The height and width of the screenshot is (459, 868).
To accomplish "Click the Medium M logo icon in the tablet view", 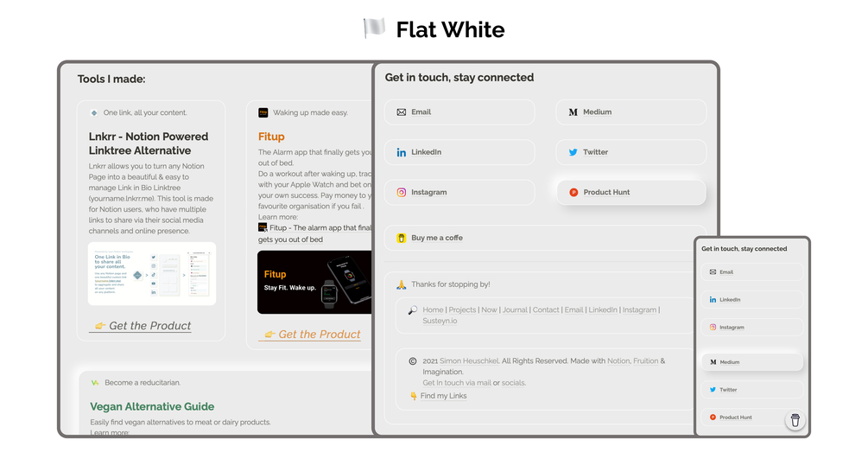I will (573, 112).
